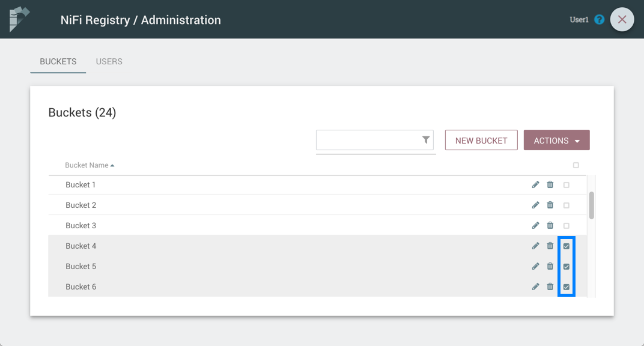Delete Bucket 4 with its trash icon

[x=550, y=246]
